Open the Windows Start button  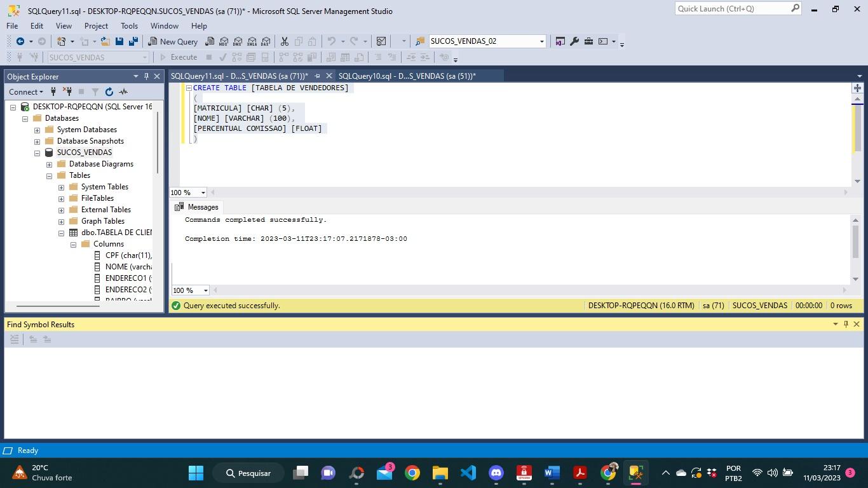click(x=196, y=473)
